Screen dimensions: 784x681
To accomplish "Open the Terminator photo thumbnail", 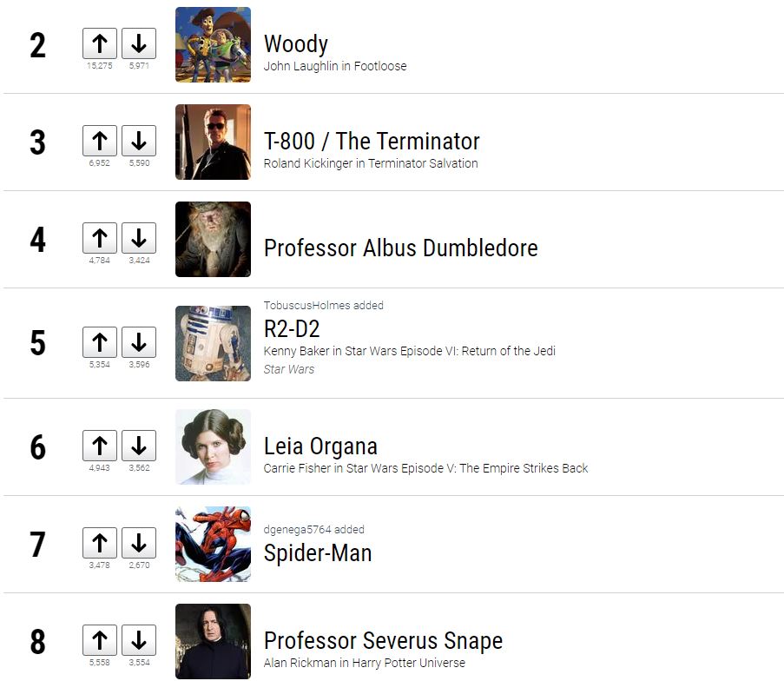I will pos(213,142).
